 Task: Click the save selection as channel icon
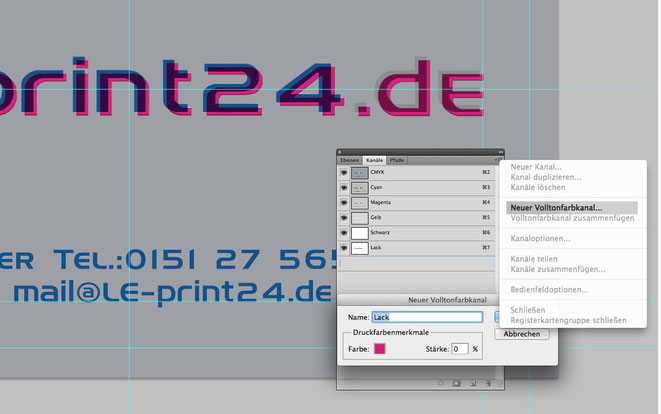[x=457, y=383]
